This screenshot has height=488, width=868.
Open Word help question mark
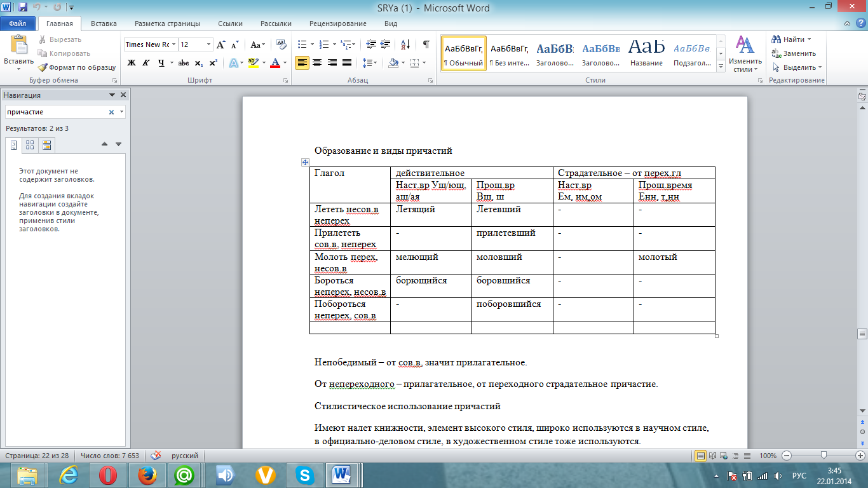pyautogui.click(x=860, y=24)
